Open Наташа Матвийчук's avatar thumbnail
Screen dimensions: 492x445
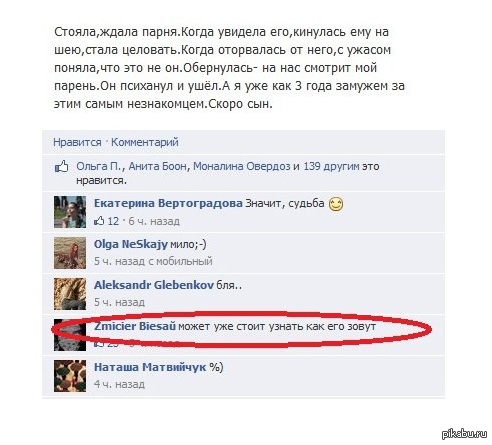[70, 376]
